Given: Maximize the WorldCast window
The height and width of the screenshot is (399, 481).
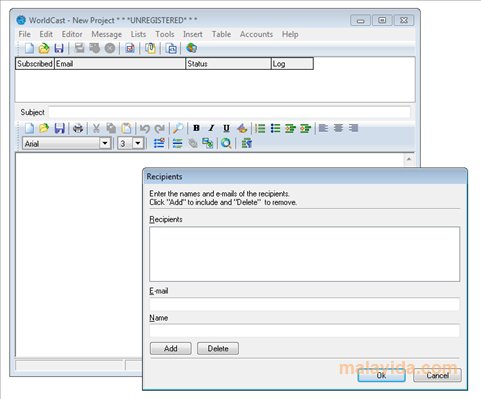Looking at the screenshot, I should click(382, 20).
